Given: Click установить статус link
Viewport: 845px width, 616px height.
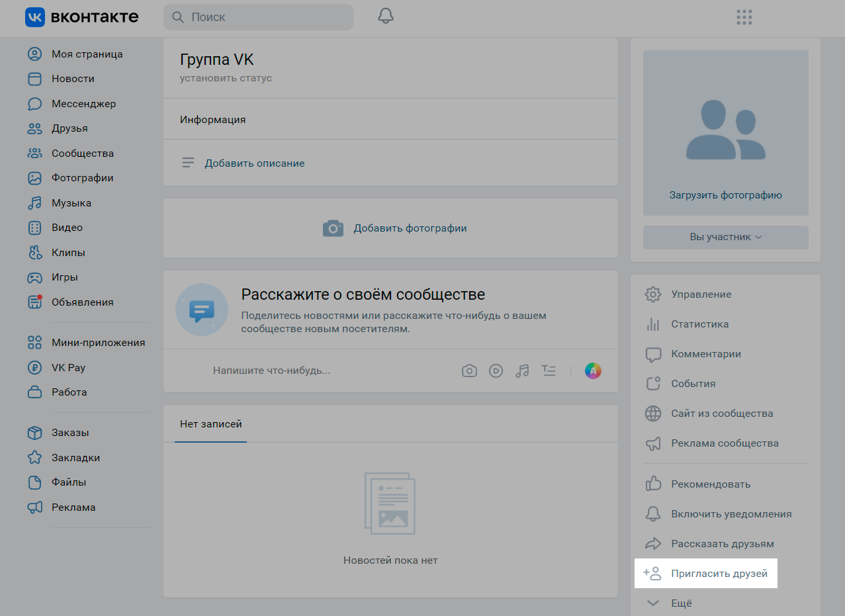Looking at the screenshot, I should tap(226, 78).
